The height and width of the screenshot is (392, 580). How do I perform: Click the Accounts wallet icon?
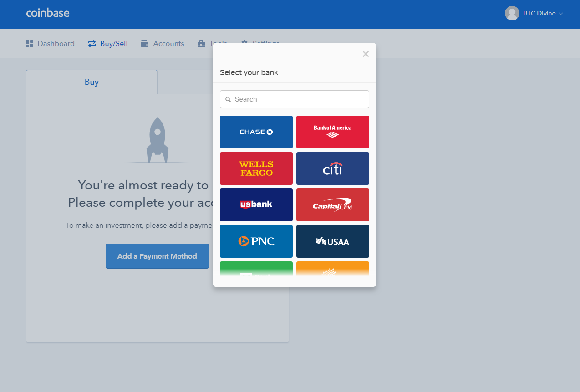coord(145,44)
